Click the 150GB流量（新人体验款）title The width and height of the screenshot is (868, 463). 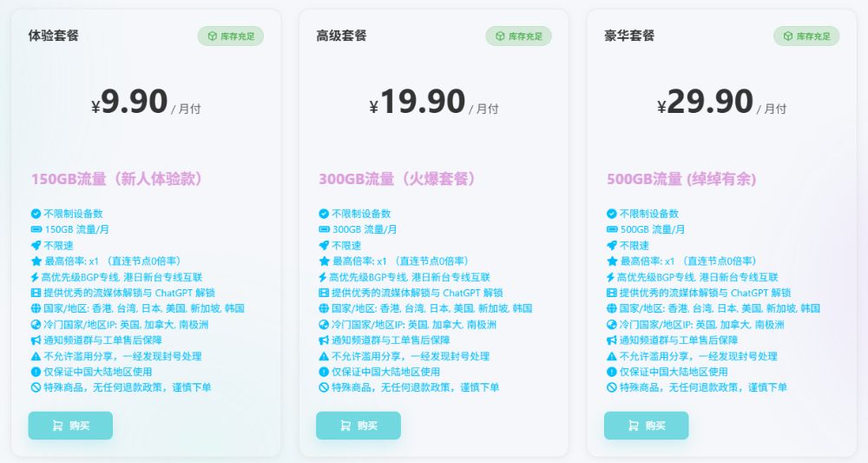point(118,180)
